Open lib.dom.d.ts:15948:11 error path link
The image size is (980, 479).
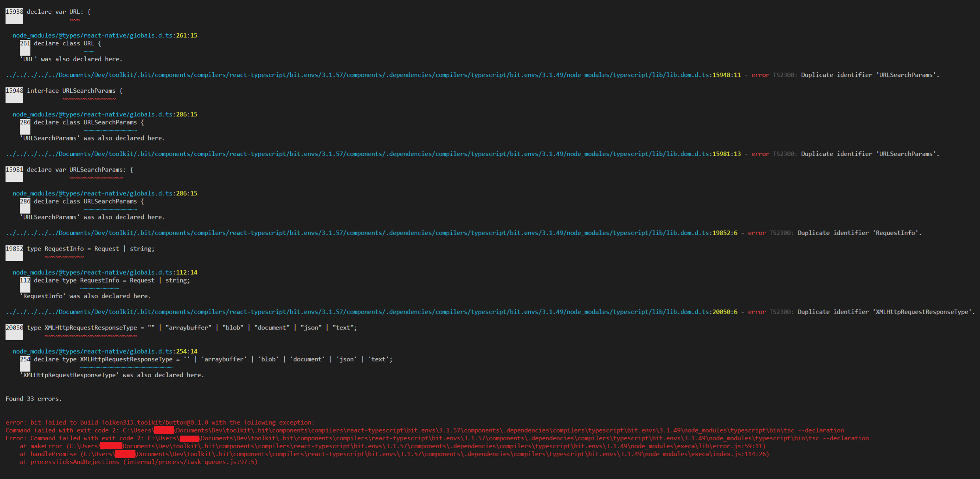pos(374,75)
